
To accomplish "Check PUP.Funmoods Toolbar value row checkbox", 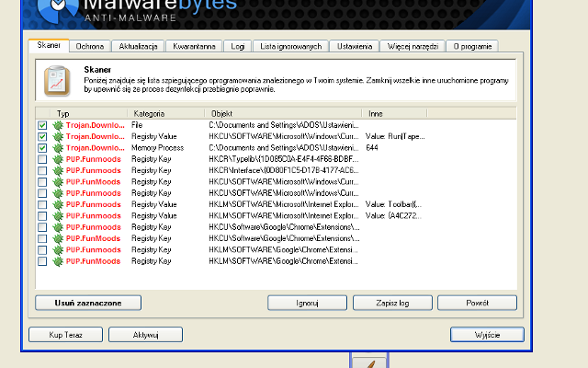I will (x=42, y=204).
